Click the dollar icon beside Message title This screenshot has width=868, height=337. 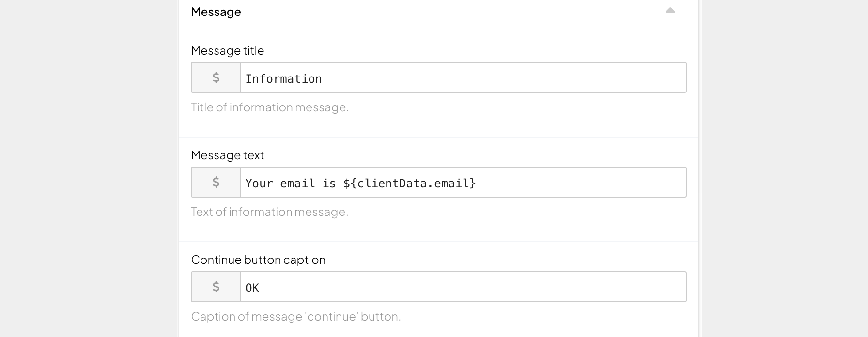pyautogui.click(x=216, y=77)
